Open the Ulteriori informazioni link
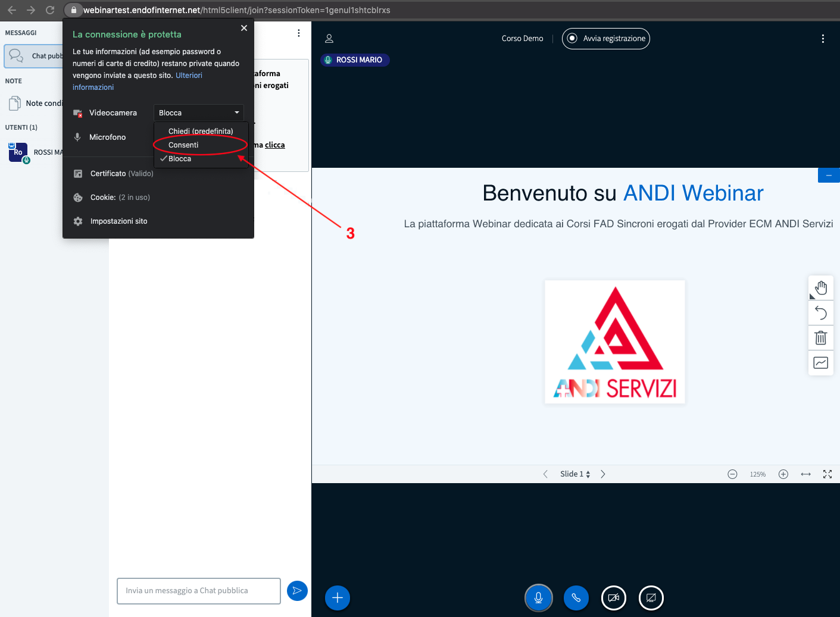Screen dimensions: 840x617 (189, 76)
